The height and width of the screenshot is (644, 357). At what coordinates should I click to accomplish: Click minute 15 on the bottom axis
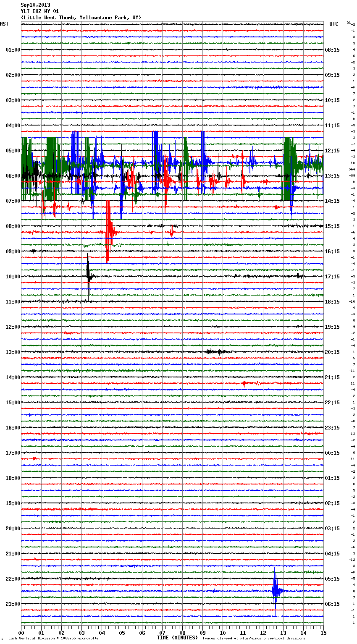tap(323, 633)
